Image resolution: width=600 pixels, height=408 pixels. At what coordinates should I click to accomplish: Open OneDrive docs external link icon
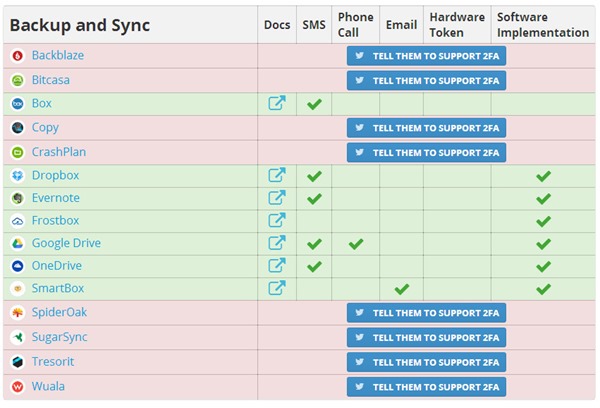pyautogui.click(x=277, y=266)
